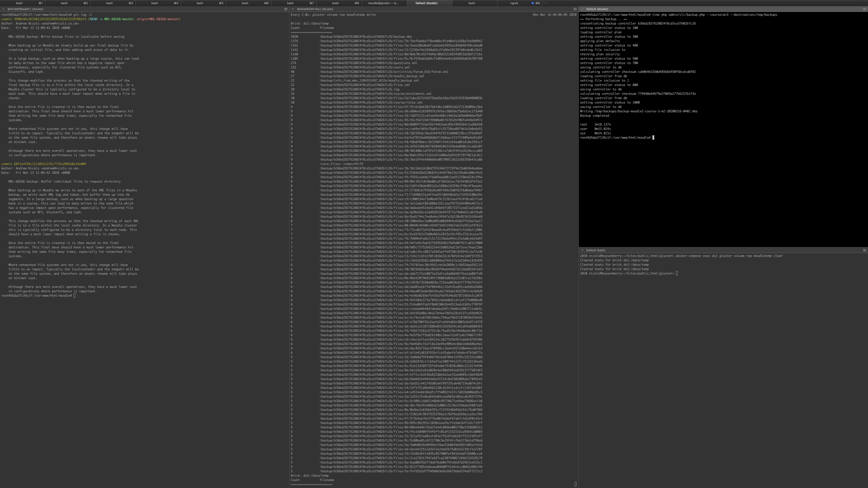Click the first moodle_backup.xml row, count 27

(x=358, y=76)
